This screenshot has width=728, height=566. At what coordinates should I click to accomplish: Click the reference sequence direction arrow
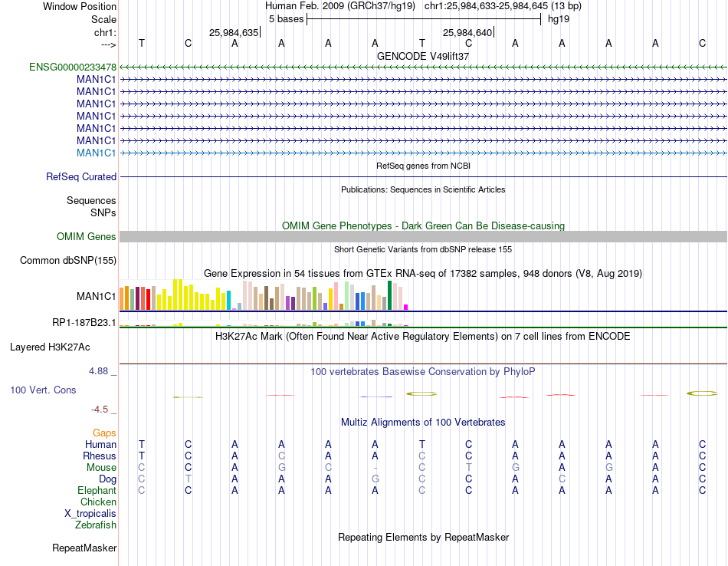(109, 44)
